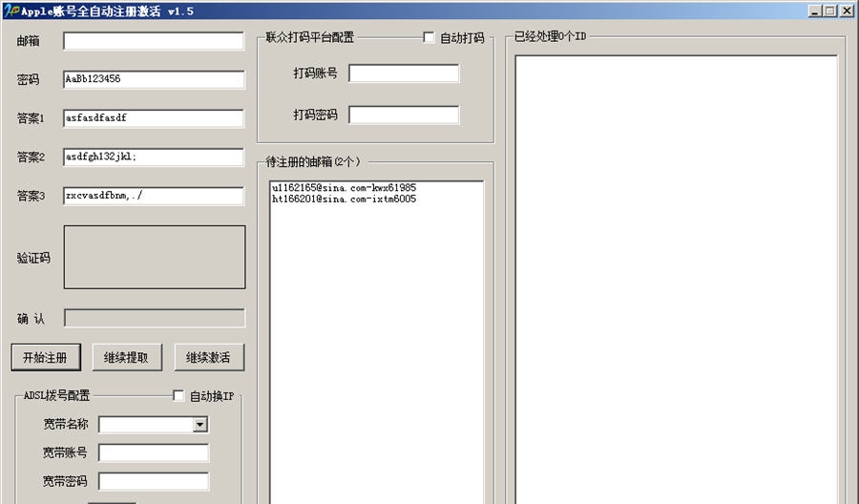This screenshot has width=859, height=504.
Task: Select email row ht166201@sina.com-ixtm6005
Action: coord(344,199)
